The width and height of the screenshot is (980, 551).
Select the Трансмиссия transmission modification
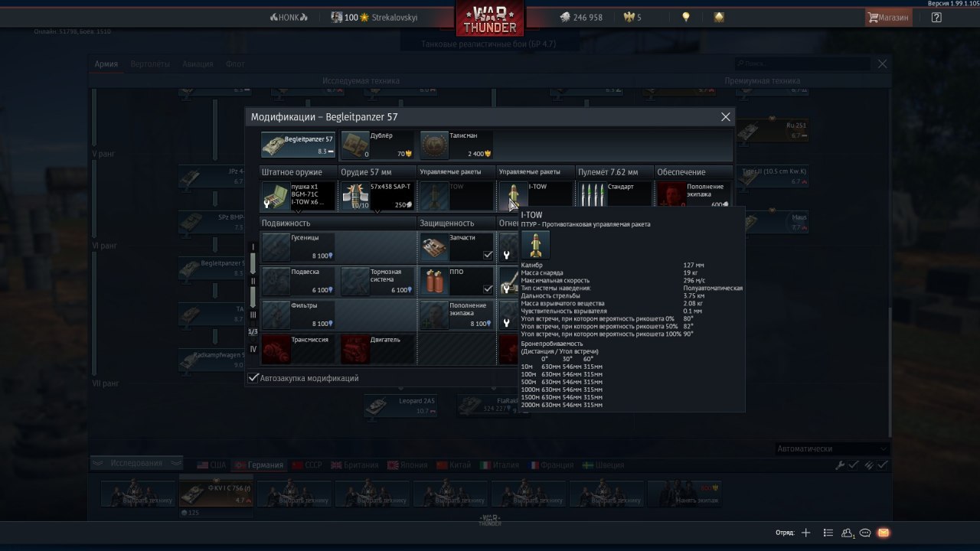coord(298,348)
